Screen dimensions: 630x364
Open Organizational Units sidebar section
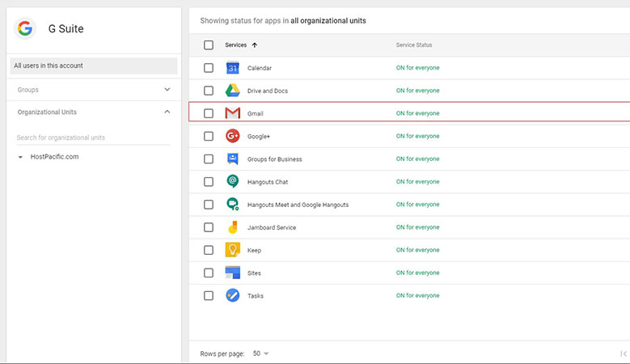point(94,112)
